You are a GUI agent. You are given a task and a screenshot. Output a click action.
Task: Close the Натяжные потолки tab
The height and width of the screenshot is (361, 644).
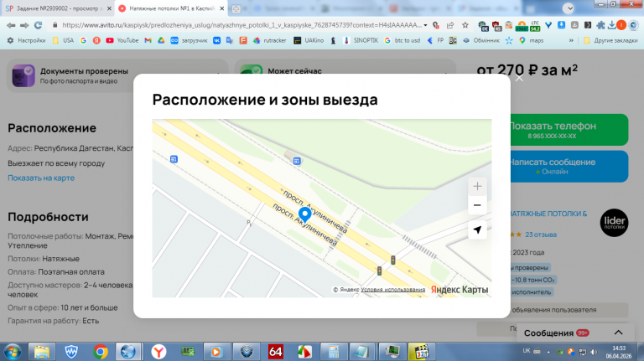[x=221, y=8]
